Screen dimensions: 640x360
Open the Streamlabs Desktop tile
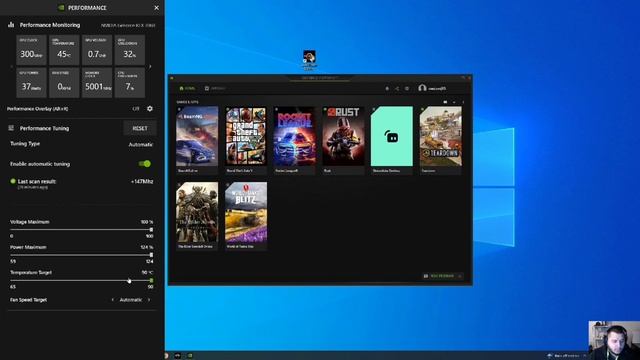pos(392,136)
